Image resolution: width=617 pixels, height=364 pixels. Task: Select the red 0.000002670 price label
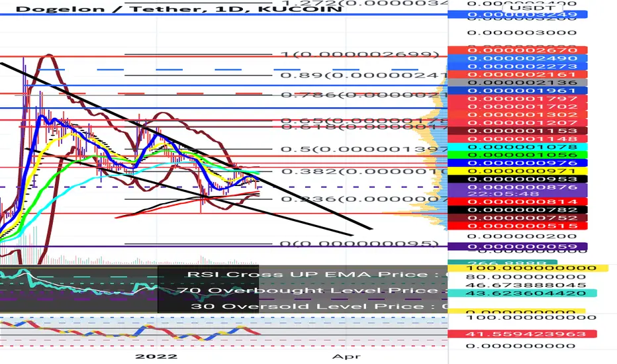518,50
